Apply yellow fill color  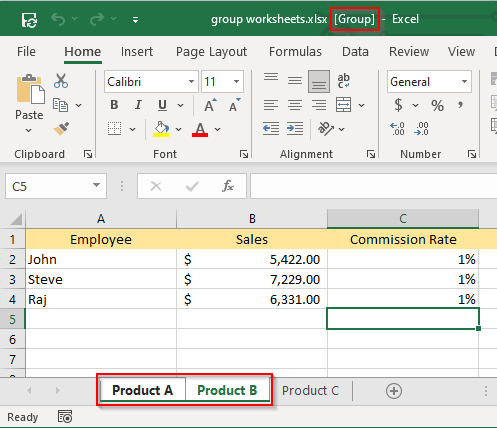pos(161,129)
